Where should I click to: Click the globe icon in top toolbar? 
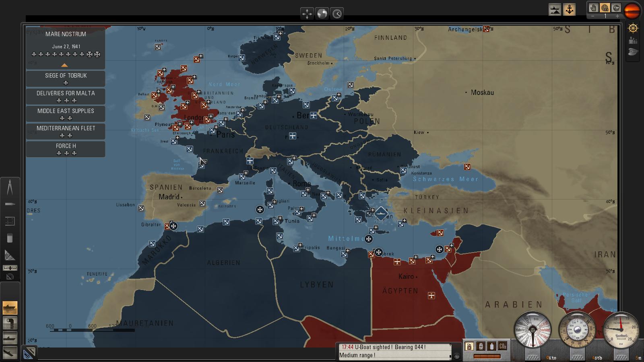(322, 14)
